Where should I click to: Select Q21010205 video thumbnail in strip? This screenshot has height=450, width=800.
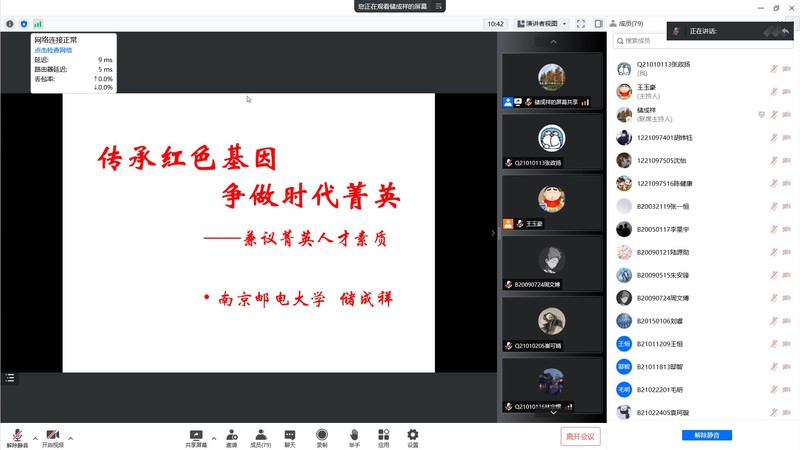click(552, 324)
